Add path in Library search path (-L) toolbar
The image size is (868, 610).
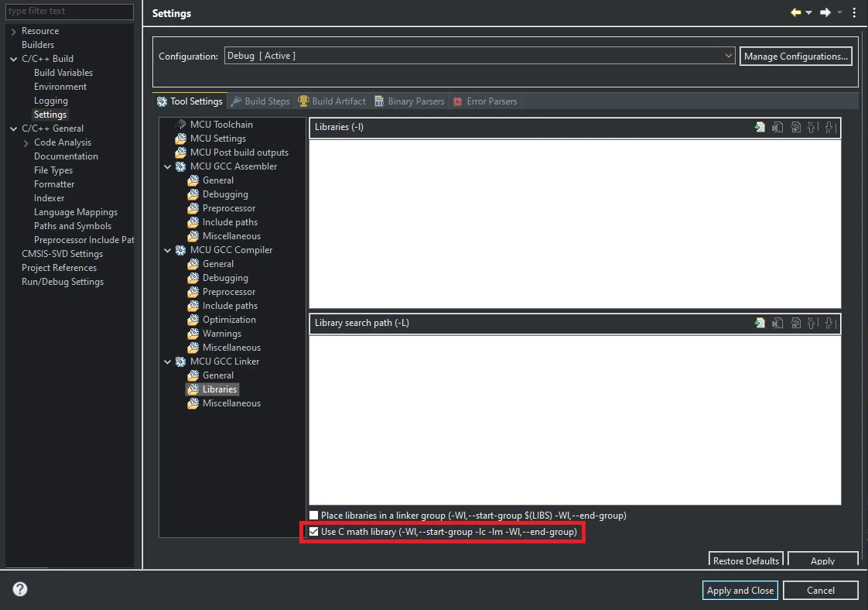point(760,323)
